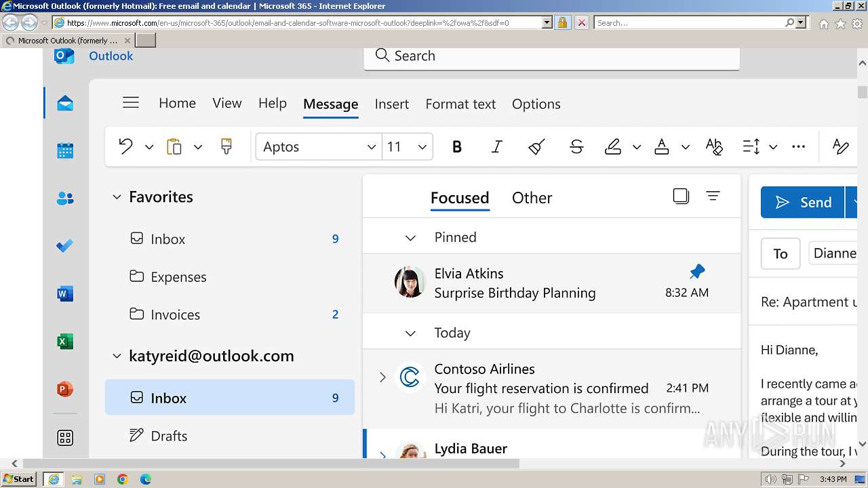Switch to the Insert ribbon tab
This screenshot has height=488, width=868.
[x=392, y=104]
